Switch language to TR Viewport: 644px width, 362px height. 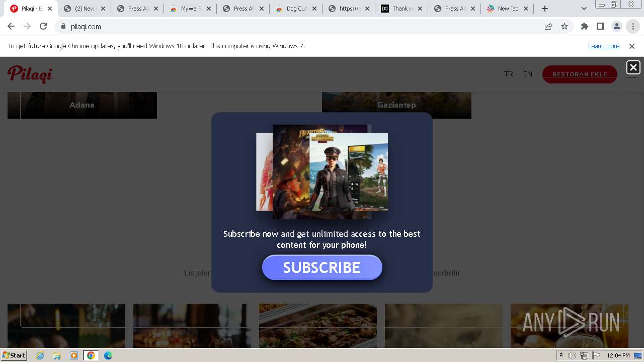coord(509,74)
